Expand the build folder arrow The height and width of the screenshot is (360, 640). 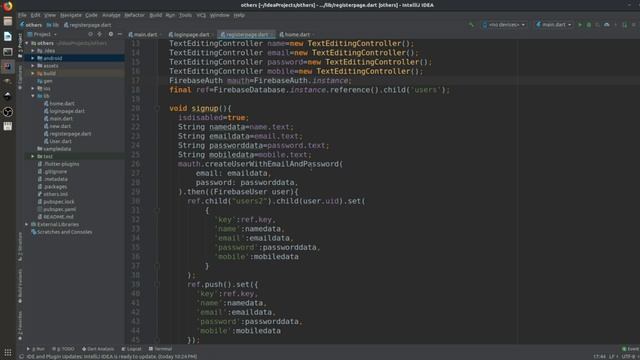33,73
